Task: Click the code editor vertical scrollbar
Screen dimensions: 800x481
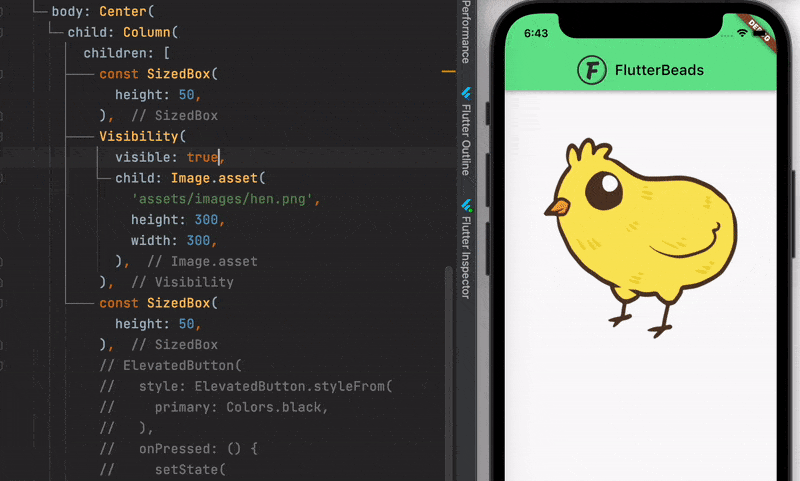Action: click(x=448, y=372)
